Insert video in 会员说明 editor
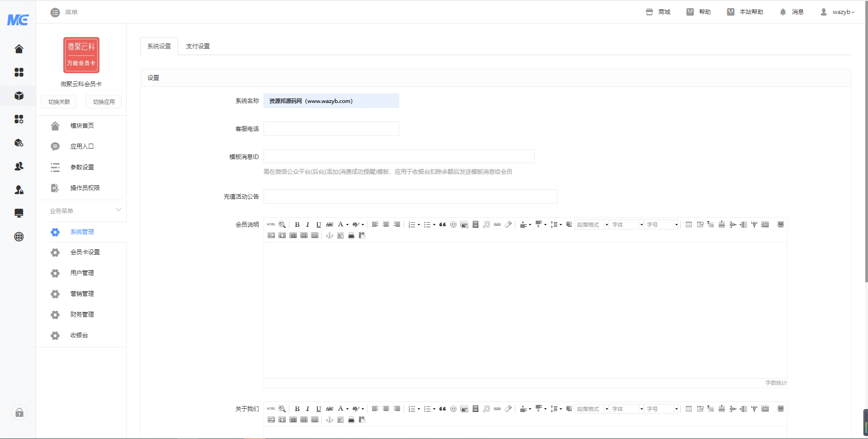 [x=476, y=224]
